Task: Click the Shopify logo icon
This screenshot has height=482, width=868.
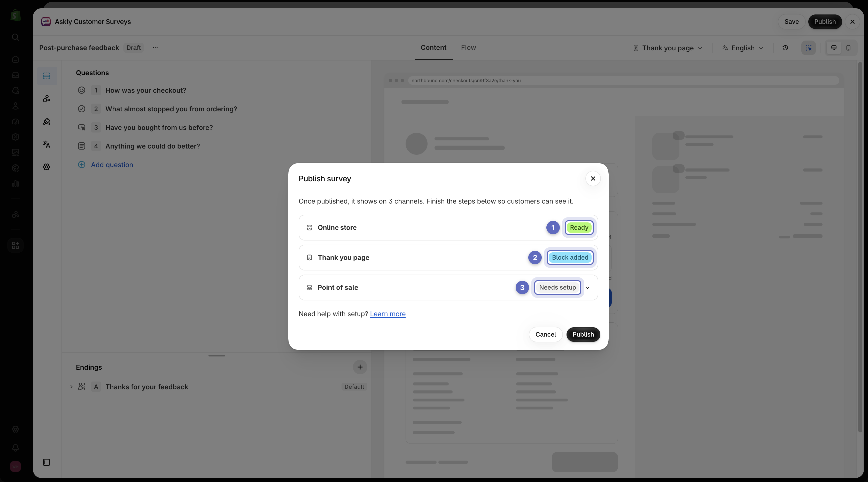Action: 16,15
